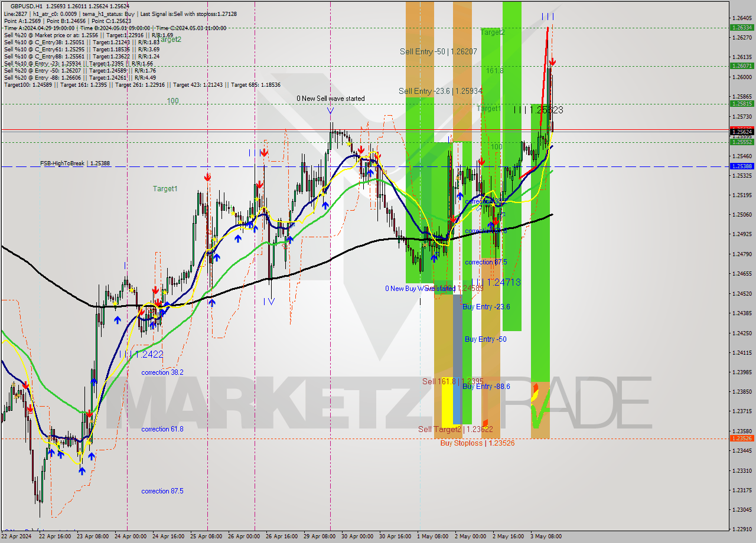Click the 1.24385 price axis value

[x=742, y=313]
